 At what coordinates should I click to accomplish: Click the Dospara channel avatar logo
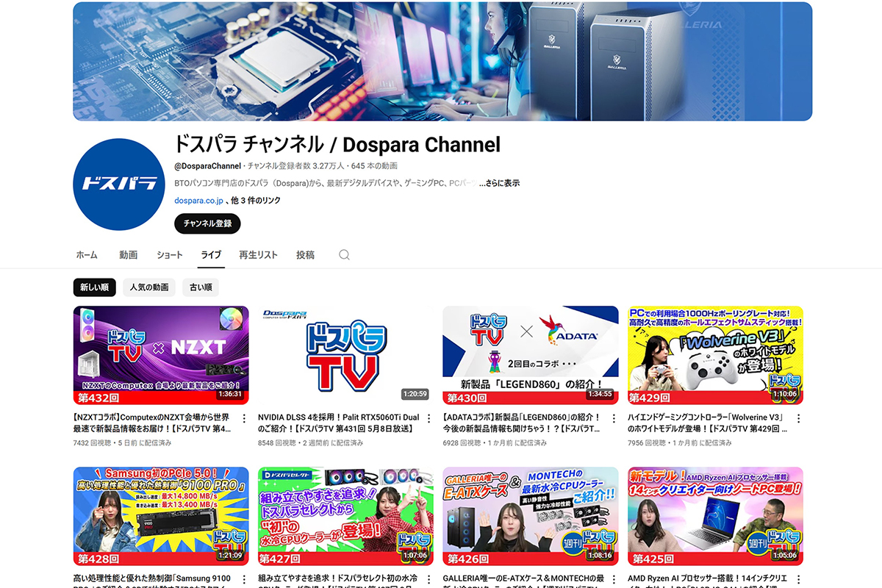pyautogui.click(x=118, y=184)
